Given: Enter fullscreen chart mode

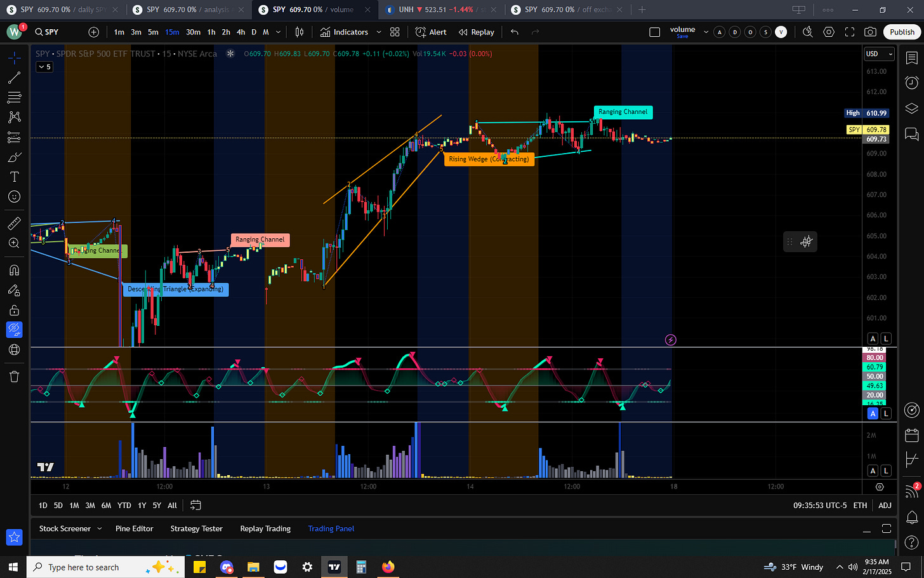Looking at the screenshot, I should (x=850, y=32).
